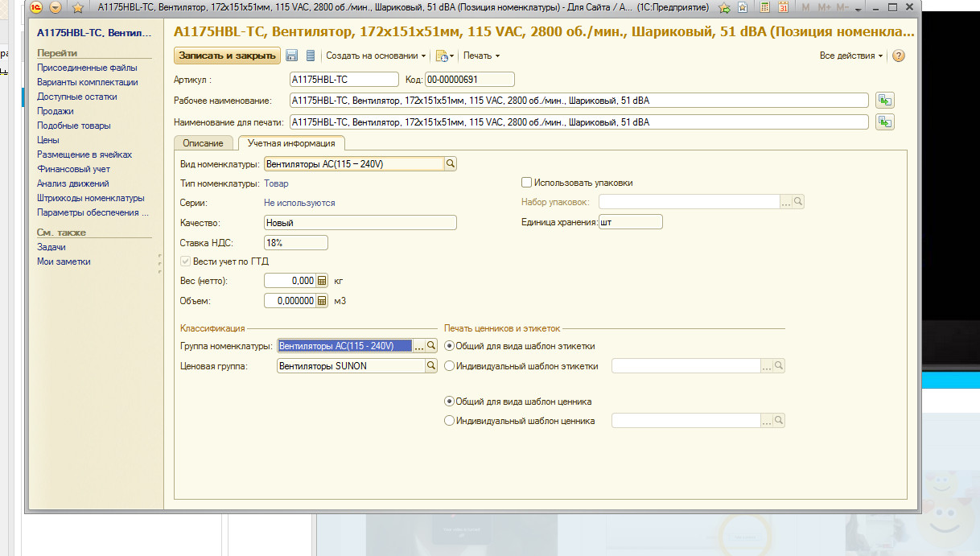Open Присоединенные файлы in the side panel
This screenshot has width=980, height=556.
pyautogui.click(x=87, y=68)
